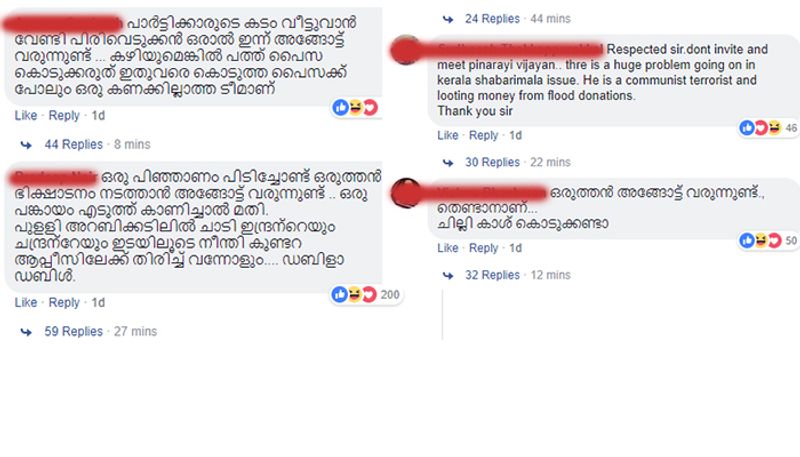The image size is (800, 457).
Task: Like the comment with 50 reactions
Action: point(447,248)
